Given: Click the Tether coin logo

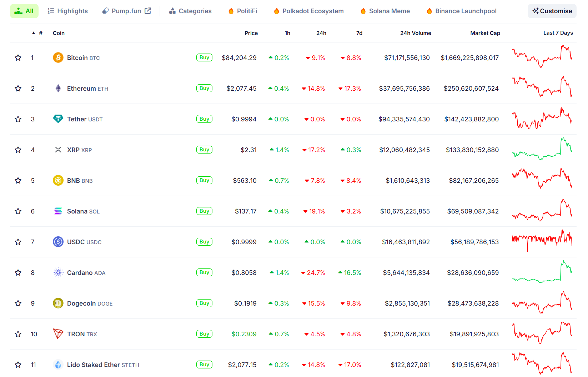Looking at the screenshot, I should pyautogui.click(x=58, y=119).
